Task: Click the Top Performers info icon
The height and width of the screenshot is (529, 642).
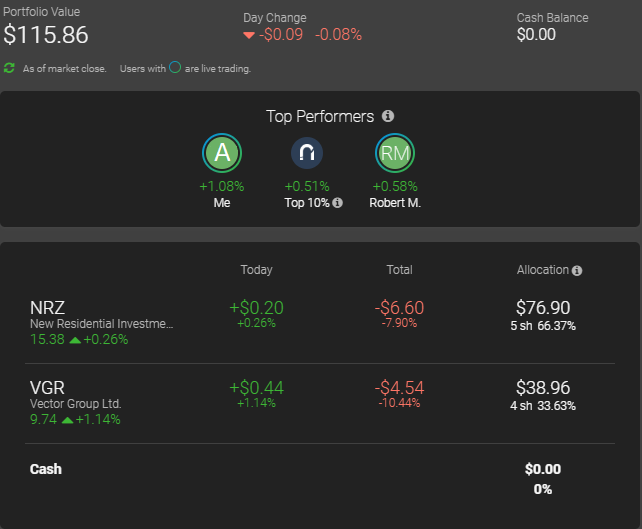Action: [388, 117]
